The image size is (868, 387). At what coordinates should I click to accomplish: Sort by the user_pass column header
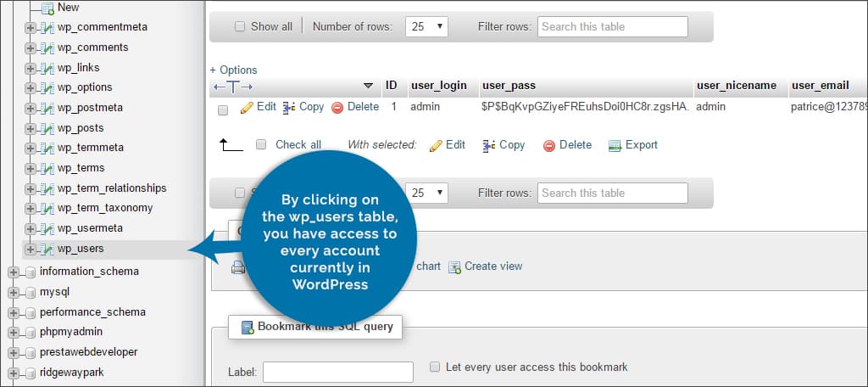pyautogui.click(x=509, y=86)
